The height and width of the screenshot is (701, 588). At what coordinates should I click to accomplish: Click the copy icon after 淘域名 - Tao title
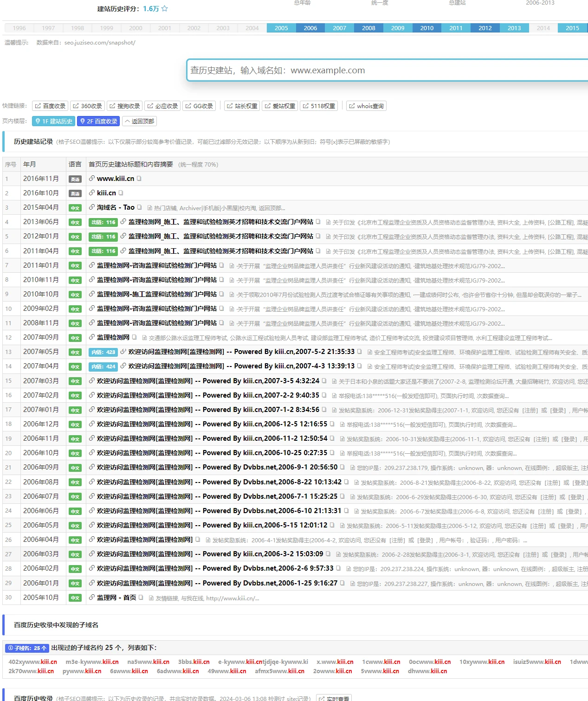(139, 207)
